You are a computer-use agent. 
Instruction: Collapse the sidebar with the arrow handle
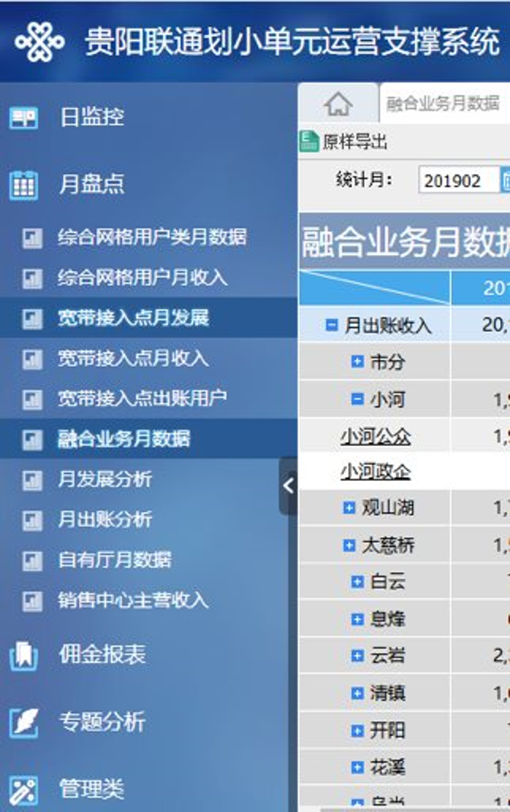[288, 486]
